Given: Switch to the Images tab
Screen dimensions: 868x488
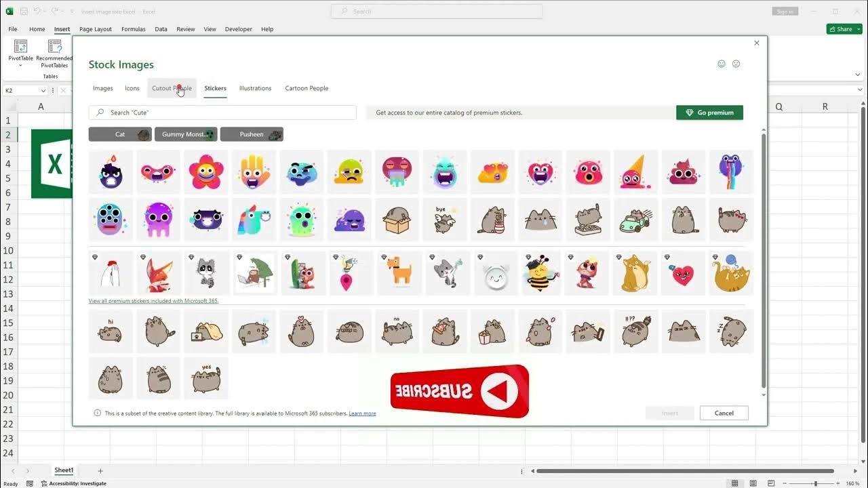Looking at the screenshot, I should click(103, 88).
